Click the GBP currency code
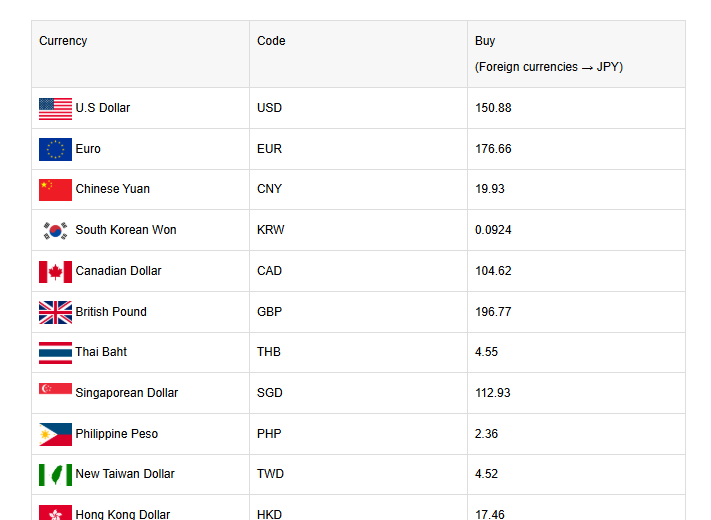This screenshot has height=520, width=711. (x=269, y=312)
